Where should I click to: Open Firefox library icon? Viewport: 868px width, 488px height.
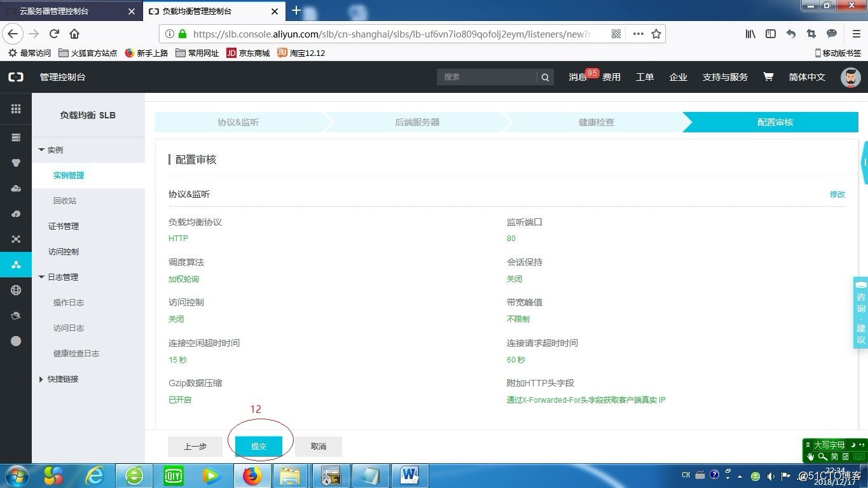click(x=750, y=34)
